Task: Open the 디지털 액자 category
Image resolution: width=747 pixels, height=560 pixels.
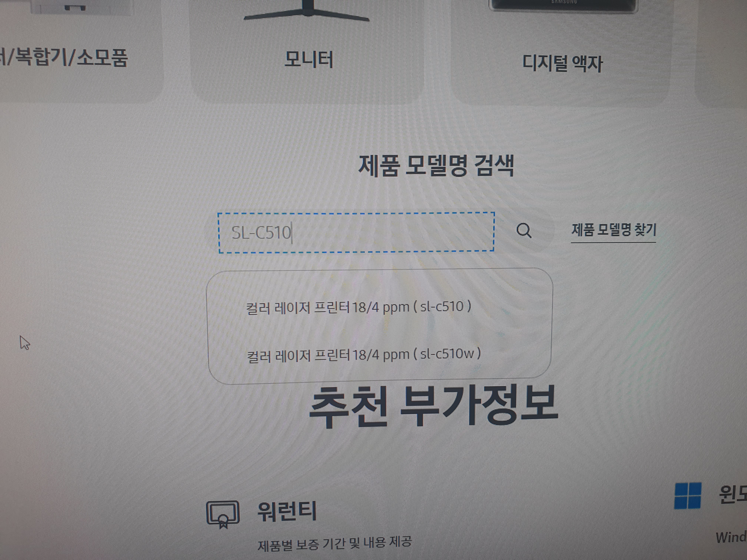Action: (x=562, y=63)
